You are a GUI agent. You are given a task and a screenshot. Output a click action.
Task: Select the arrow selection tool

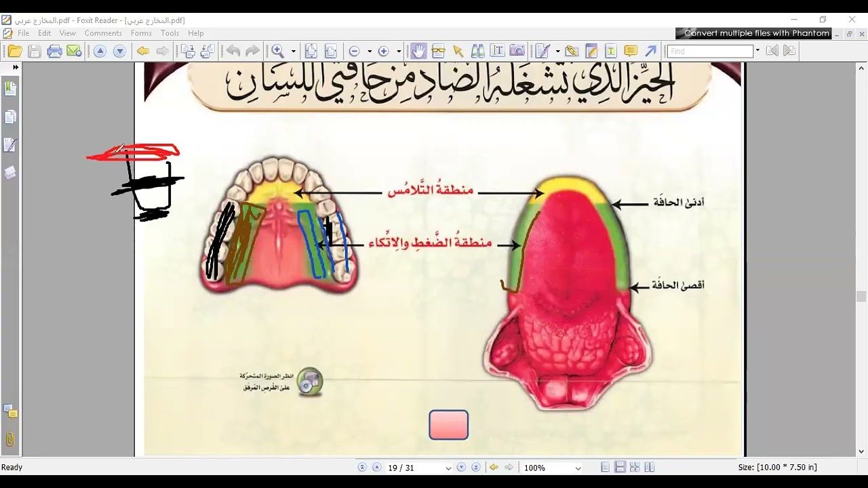[x=458, y=51]
